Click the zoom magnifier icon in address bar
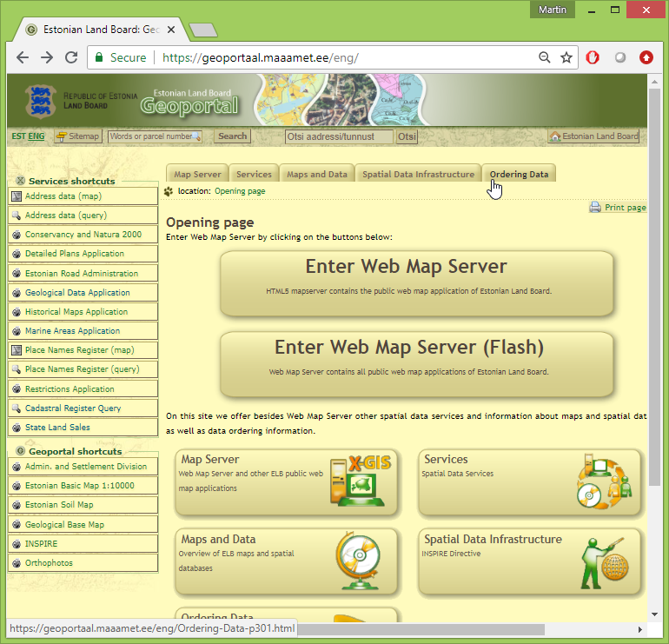 coord(545,57)
